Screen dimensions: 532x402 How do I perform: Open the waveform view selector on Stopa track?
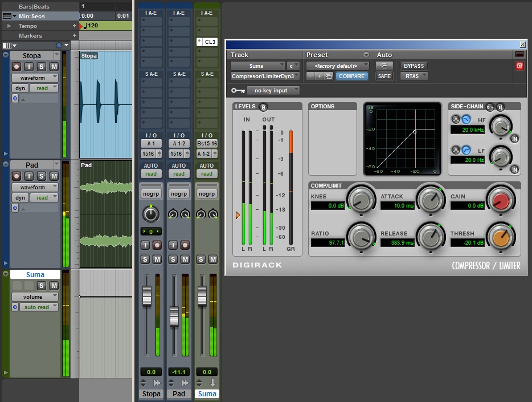(35, 78)
